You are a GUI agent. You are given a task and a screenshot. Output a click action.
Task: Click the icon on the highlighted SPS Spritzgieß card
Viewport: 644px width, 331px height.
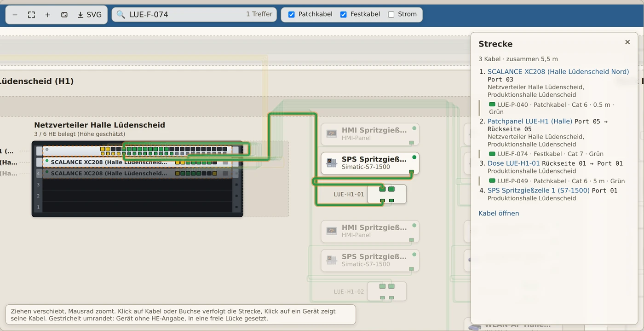331,163
